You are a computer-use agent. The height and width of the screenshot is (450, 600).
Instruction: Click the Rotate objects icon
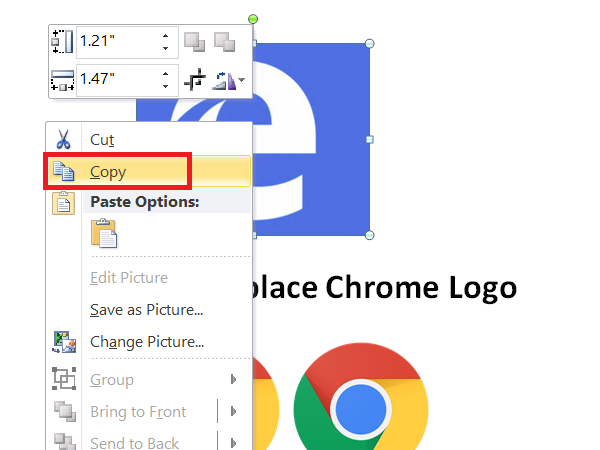point(225,80)
